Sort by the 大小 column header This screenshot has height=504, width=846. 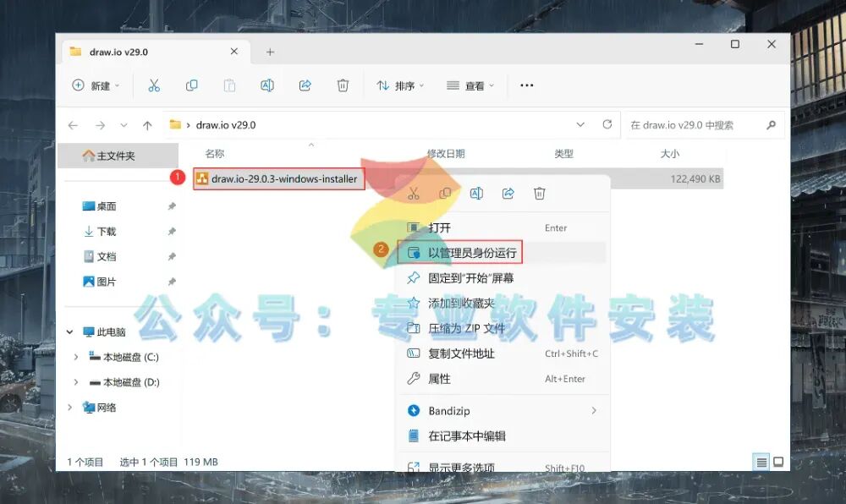pyautogui.click(x=670, y=154)
